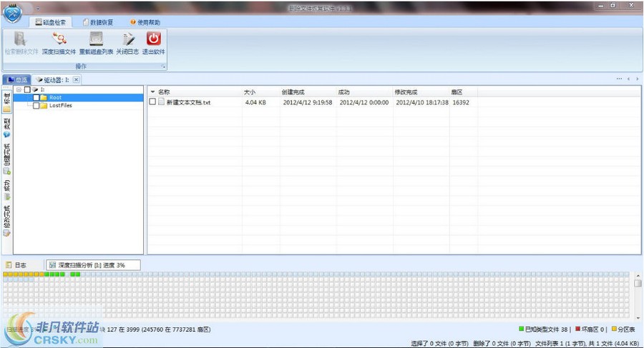Click status text 选择了 0 文件
Screen dimensions: 644x348
pos(429,344)
